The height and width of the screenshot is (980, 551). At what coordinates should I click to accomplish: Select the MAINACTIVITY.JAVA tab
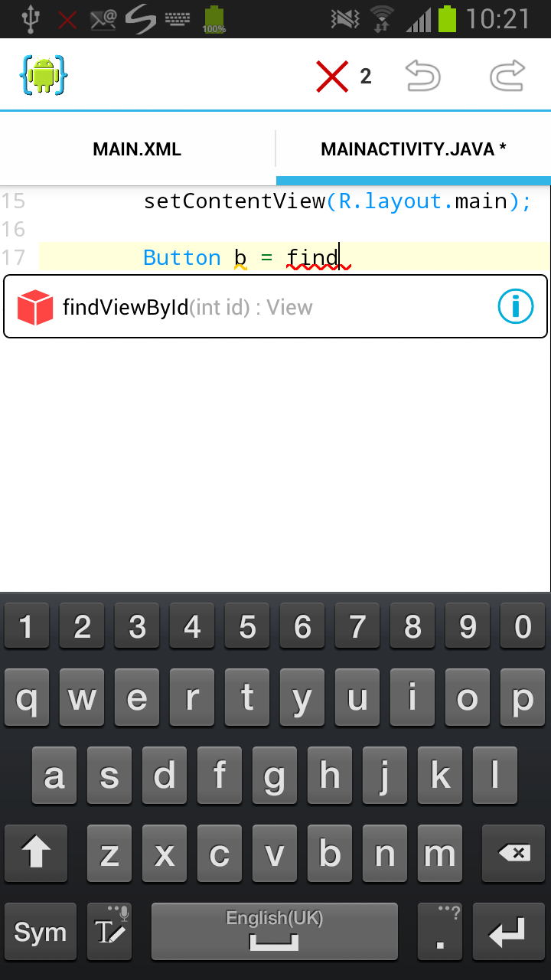[413, 149]
